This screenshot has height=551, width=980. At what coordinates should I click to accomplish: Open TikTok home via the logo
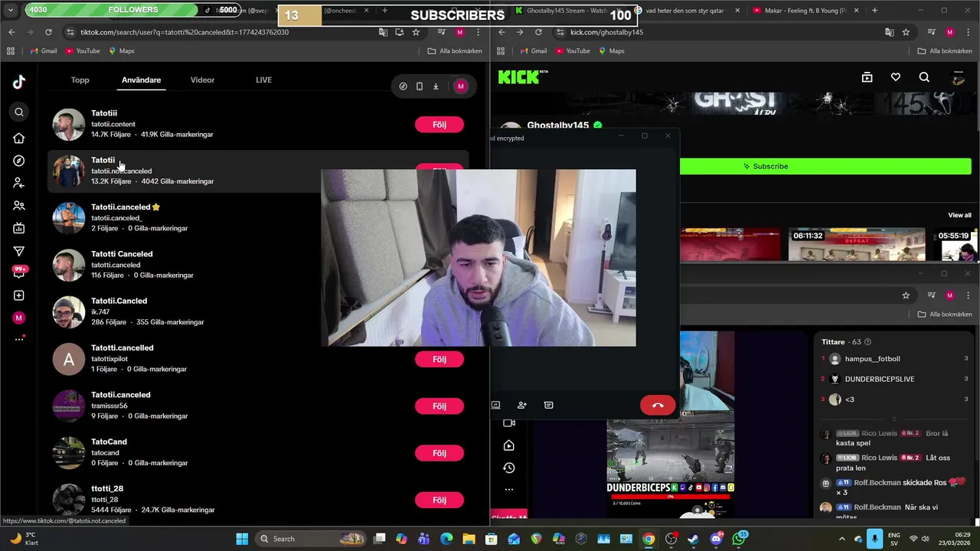(19, 83)
